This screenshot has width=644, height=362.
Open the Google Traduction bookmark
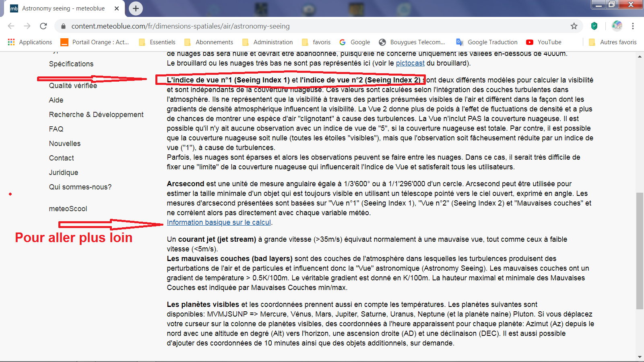487,42
